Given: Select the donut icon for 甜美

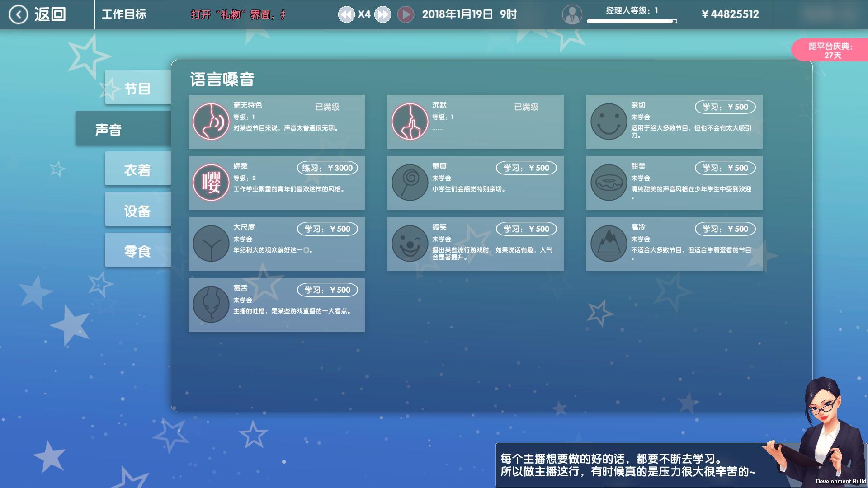Looking at the screenshot, I should point(609,183).
